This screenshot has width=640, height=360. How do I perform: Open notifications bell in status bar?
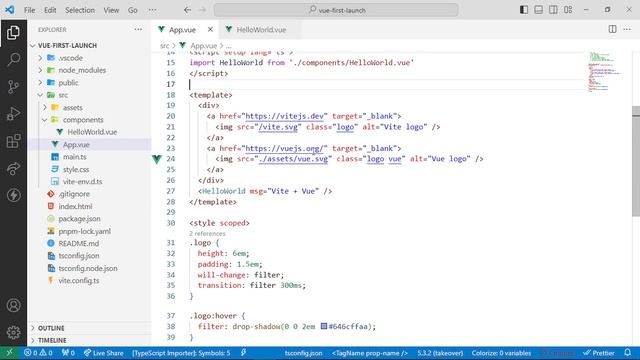(x=627, y=353)
